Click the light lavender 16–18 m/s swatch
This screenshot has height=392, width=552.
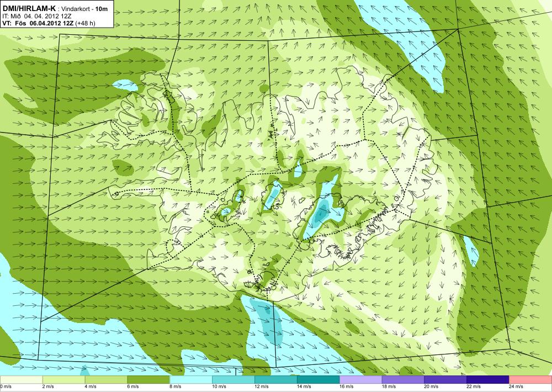(x=361, y=380)
